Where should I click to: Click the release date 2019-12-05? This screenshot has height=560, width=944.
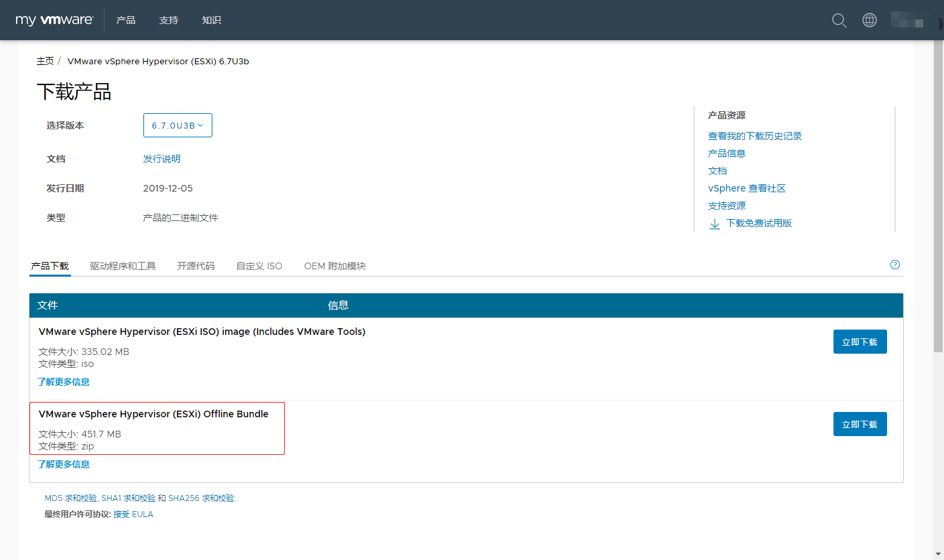(x=168, y=188)
